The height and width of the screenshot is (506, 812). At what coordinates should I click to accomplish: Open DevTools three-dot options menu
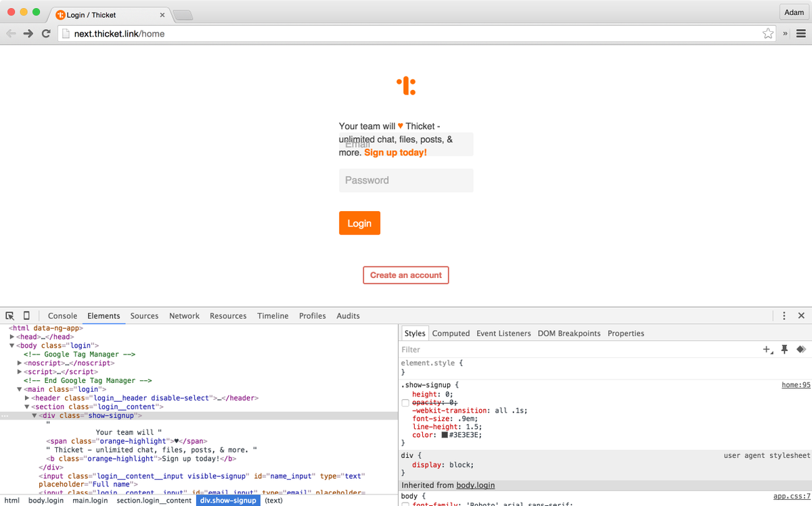[784, 316]
